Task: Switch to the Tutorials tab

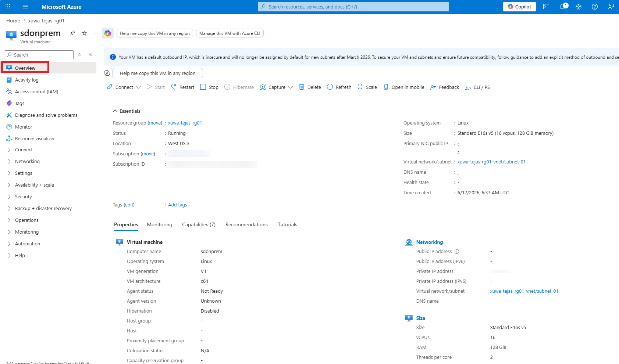Action: pos(288,225)
